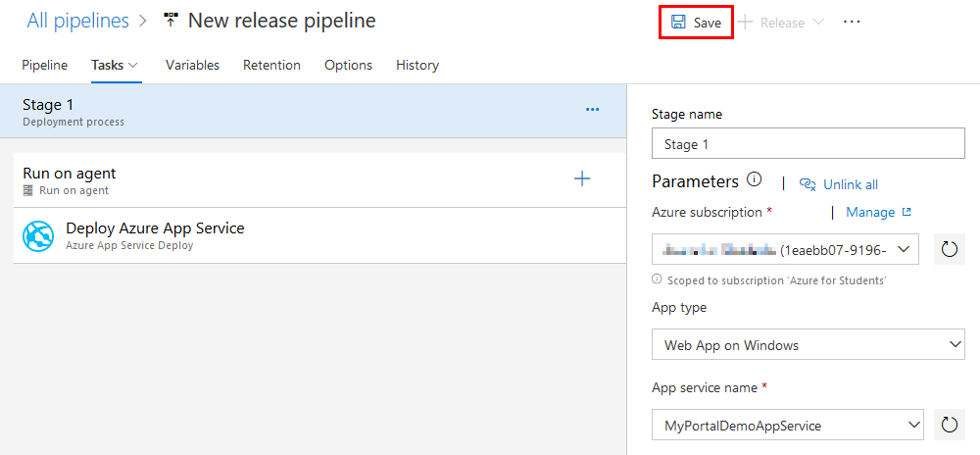The width and height of the screenshot is (980, 455).
Task: Click the App type label
Action: (x=679, y=308)
